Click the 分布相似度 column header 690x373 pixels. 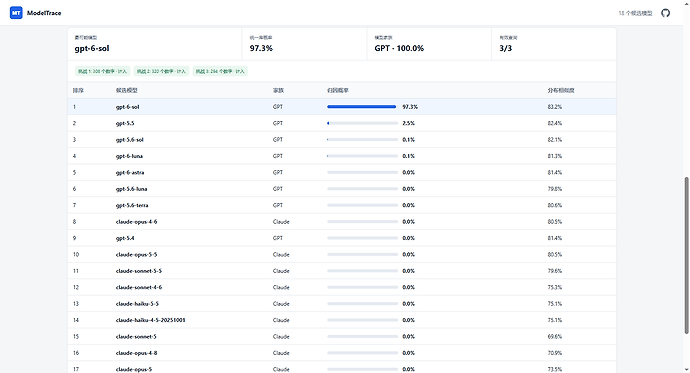pos(561,90)
